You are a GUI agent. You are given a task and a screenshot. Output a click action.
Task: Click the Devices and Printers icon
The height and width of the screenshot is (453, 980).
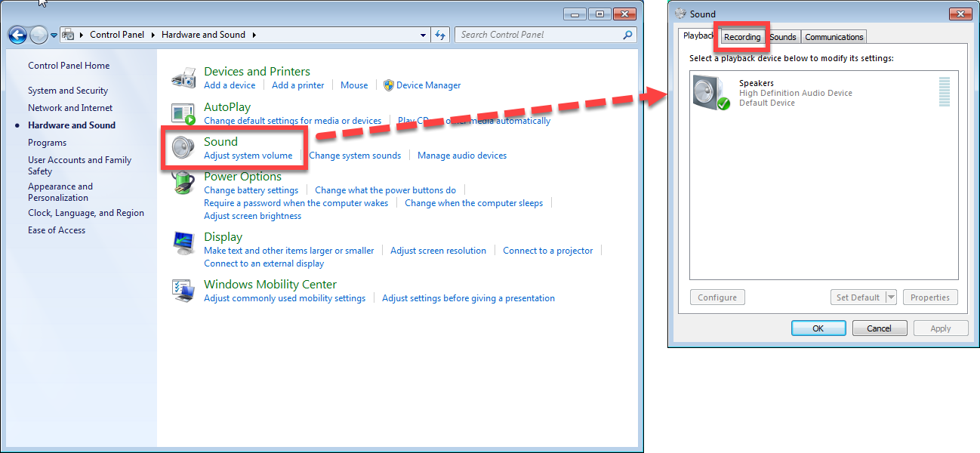183,78
